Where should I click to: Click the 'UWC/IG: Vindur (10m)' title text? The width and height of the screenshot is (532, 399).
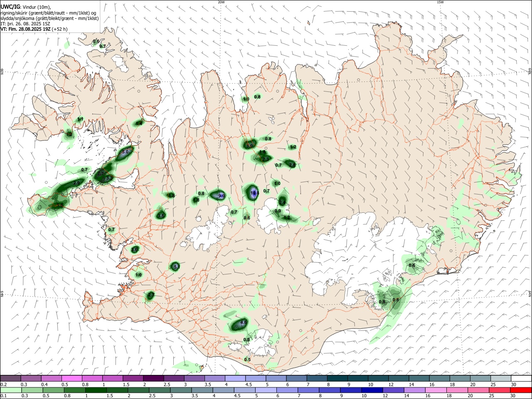coord(25,7)
